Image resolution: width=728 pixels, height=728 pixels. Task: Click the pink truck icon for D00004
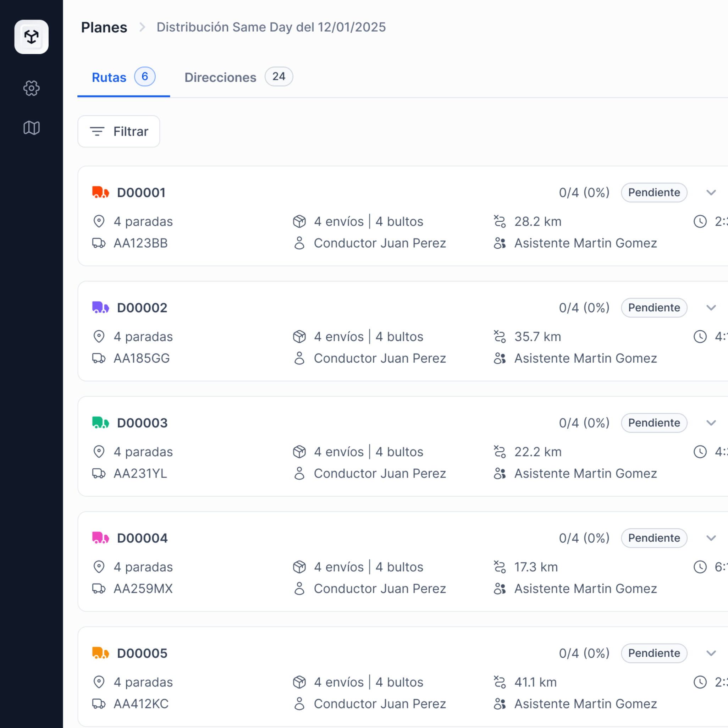point(100,538)
